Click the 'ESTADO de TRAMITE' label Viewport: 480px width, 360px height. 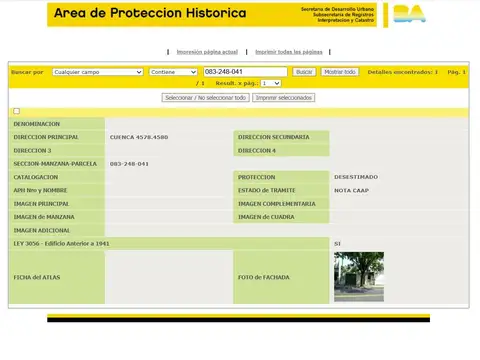coord(267,190)
